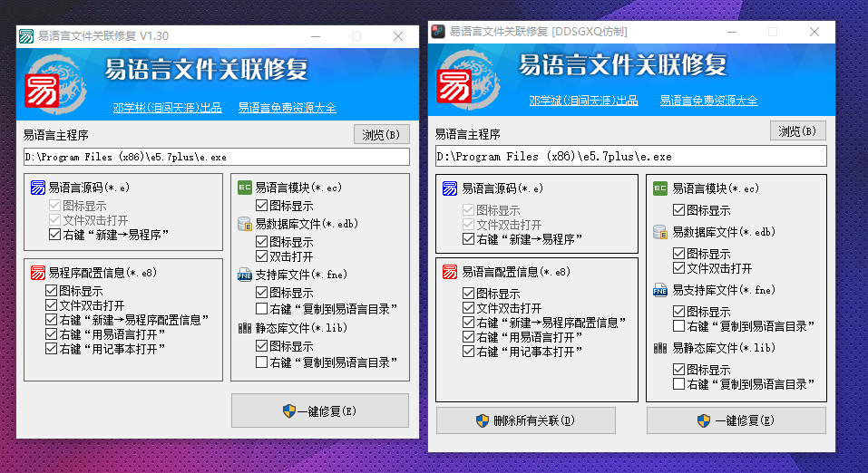Click 一键修复(E) button in V1.30 window
This screenshot has height=473, width=868.
click(x=320, y=410)
